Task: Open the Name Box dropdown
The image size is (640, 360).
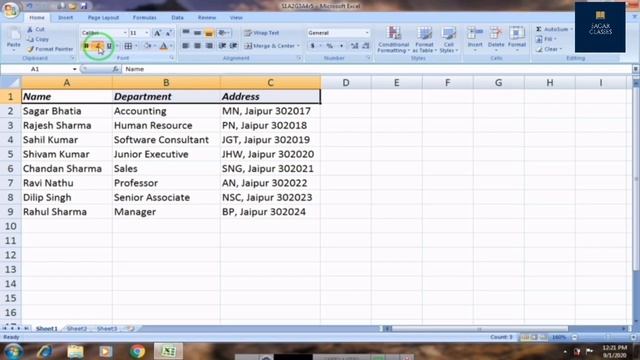Action: 74,69
